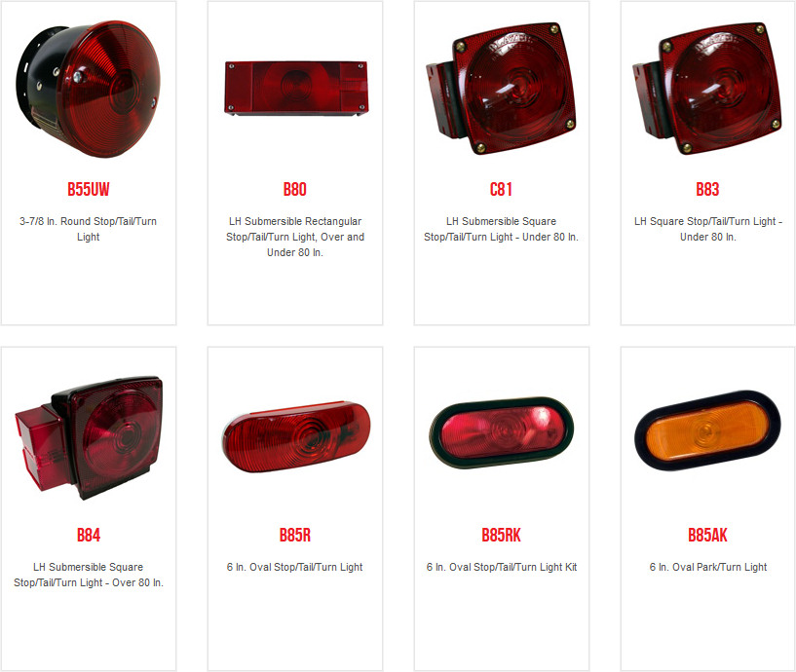Select the C81 square light photo
Image resolution: width=796 pixels, height=672 pixels.
[x=501, y=88]
